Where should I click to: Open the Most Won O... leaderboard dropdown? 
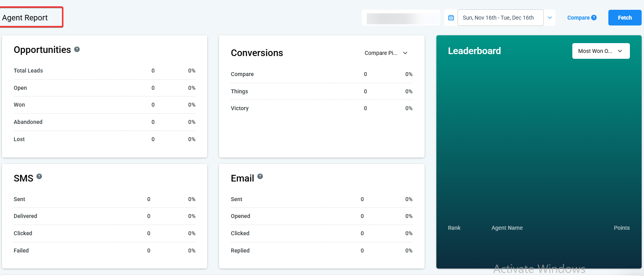[601, 51]
